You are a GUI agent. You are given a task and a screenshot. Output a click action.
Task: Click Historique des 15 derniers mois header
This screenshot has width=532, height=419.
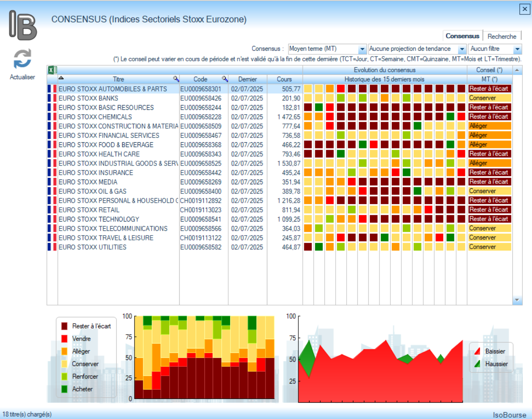(x=385, y=79)
